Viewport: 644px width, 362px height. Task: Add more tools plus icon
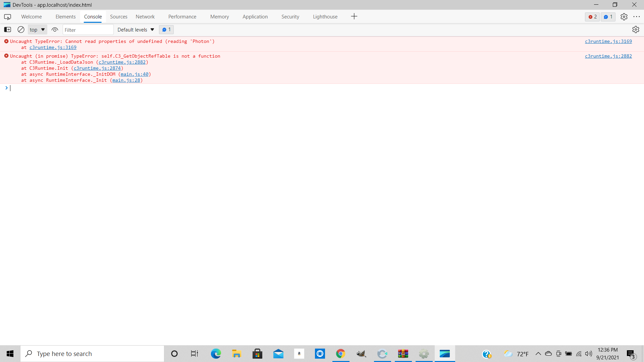coord(354,16)
